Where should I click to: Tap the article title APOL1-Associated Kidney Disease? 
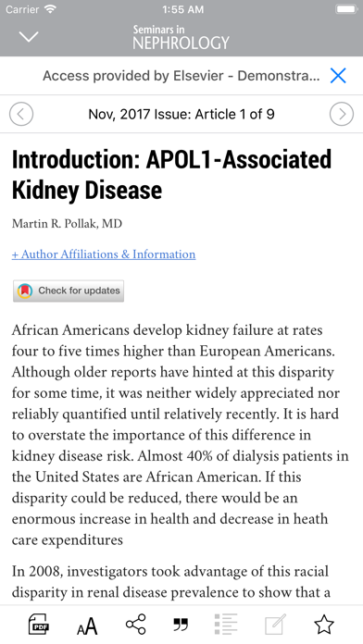(x=171, y=175)
